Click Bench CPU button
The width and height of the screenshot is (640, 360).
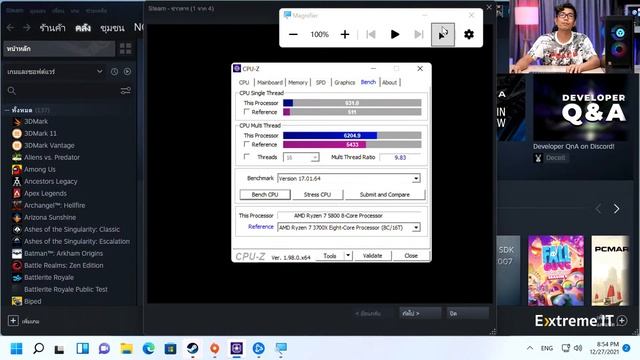coord(265,195)
